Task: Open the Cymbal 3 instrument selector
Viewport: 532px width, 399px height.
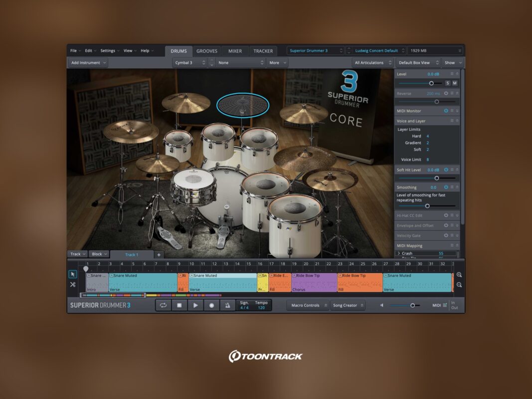Action: 189,63
